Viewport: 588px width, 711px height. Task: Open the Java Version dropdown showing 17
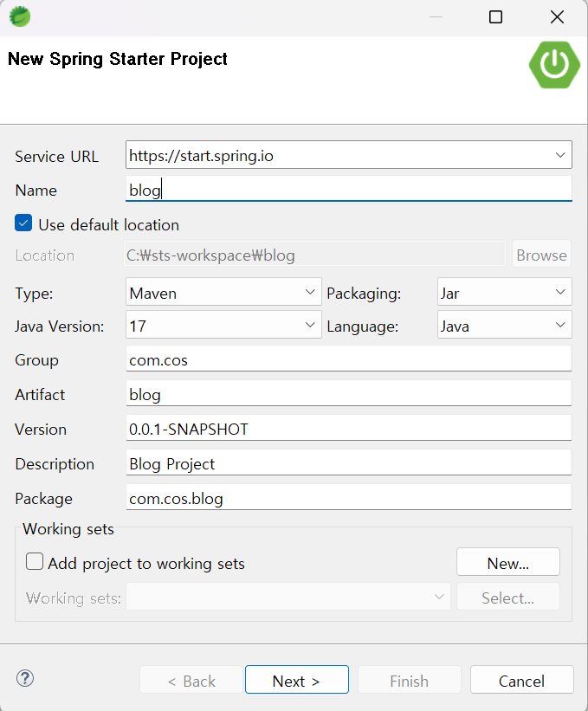(223, 325)
